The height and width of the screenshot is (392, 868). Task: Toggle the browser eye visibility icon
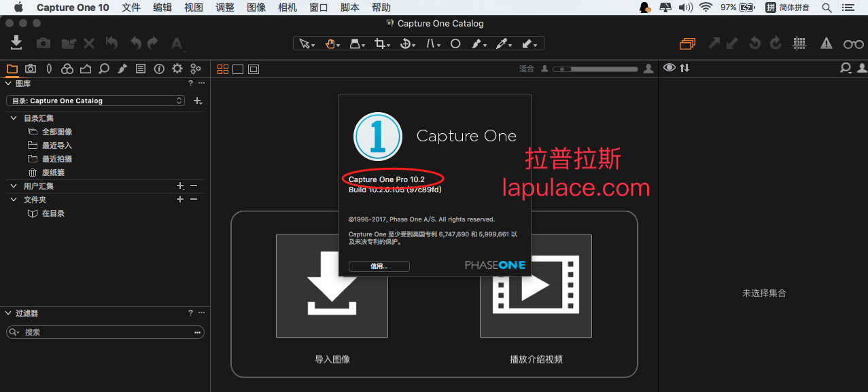[x=670, y=68]
